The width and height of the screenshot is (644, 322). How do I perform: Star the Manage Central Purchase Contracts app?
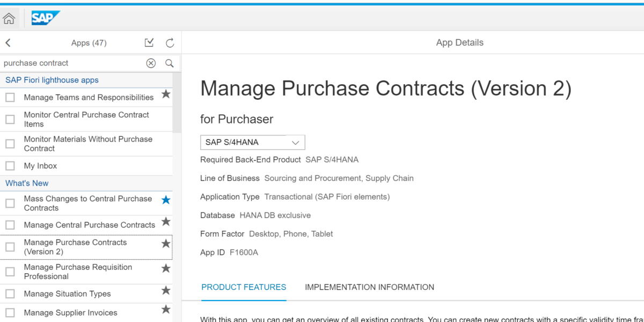pos(166,221)
